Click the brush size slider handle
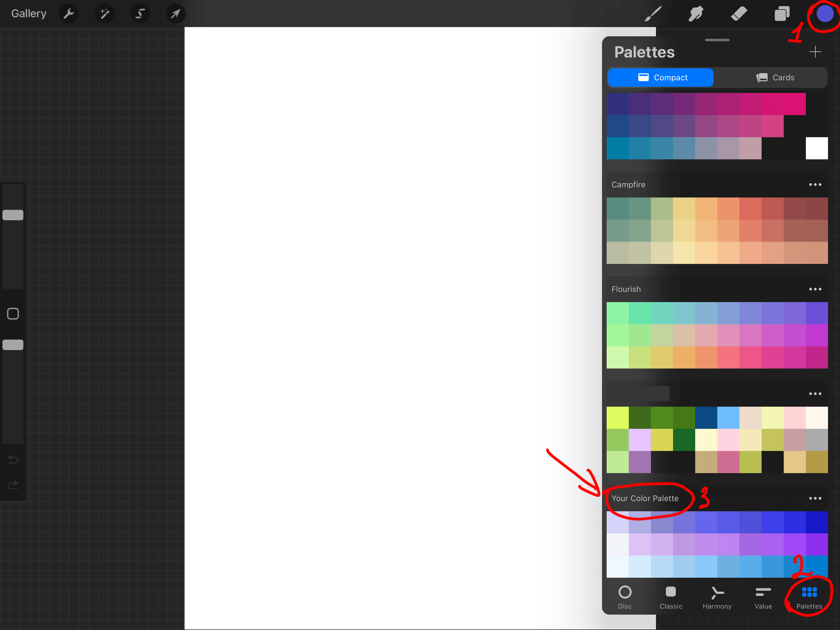 pyautogui.click(x=13, y=215)
